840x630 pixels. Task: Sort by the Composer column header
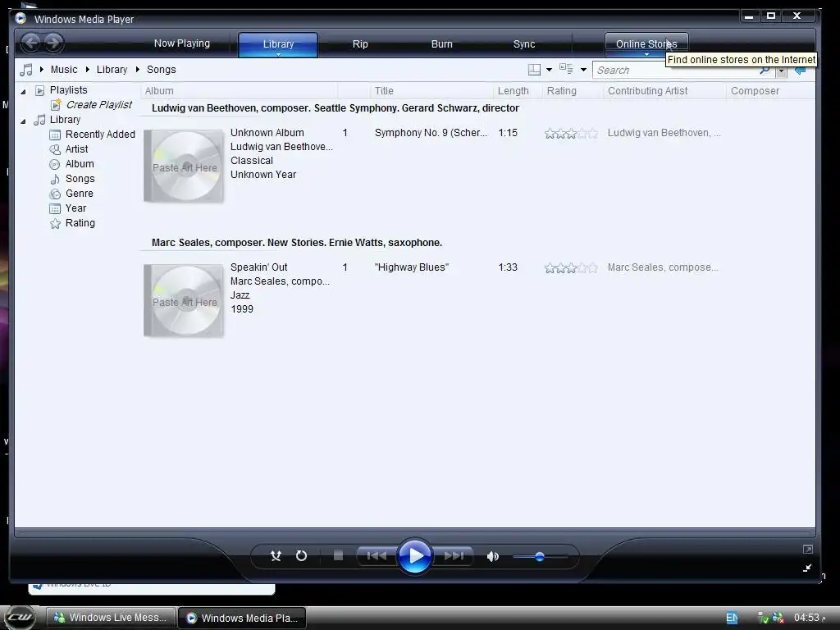point(770,91)
